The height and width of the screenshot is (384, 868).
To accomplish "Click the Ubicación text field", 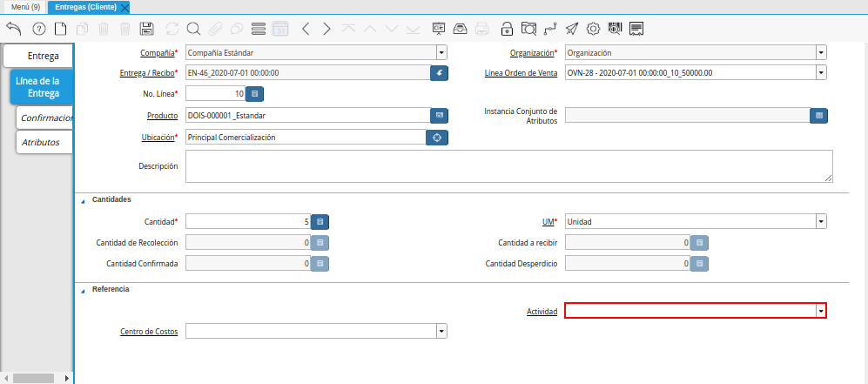I will (306, 138).
